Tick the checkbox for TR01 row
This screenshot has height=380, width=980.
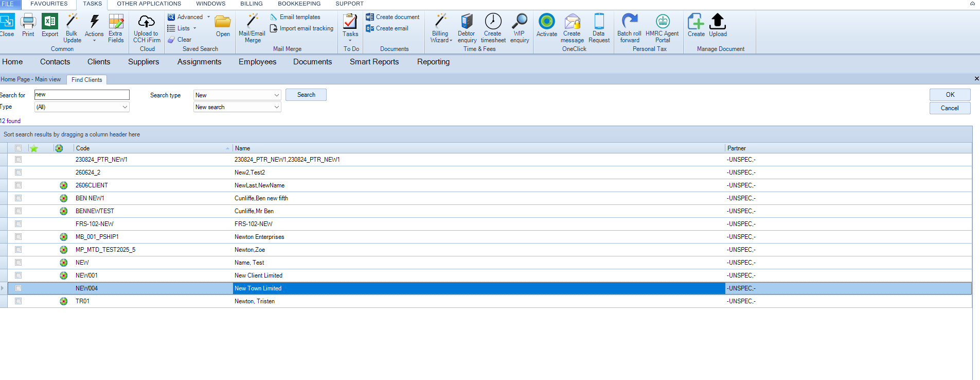point(18,301)
